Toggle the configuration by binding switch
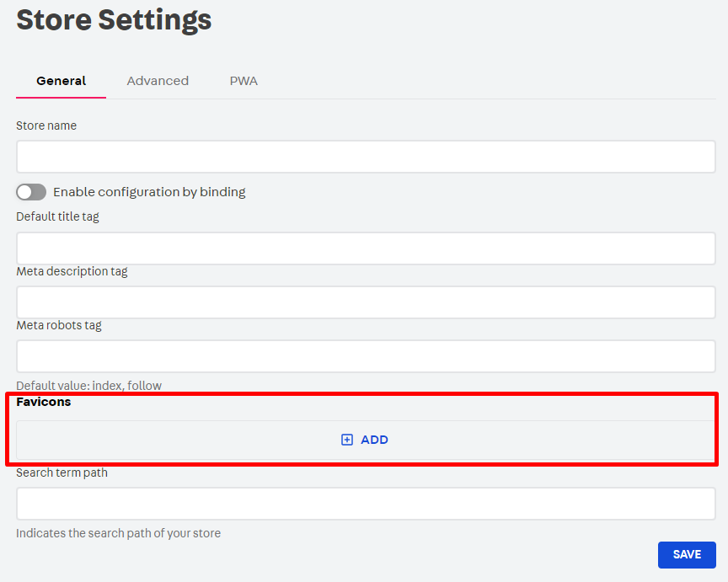The width and height of the screenshot is (728, 582). 31,192
